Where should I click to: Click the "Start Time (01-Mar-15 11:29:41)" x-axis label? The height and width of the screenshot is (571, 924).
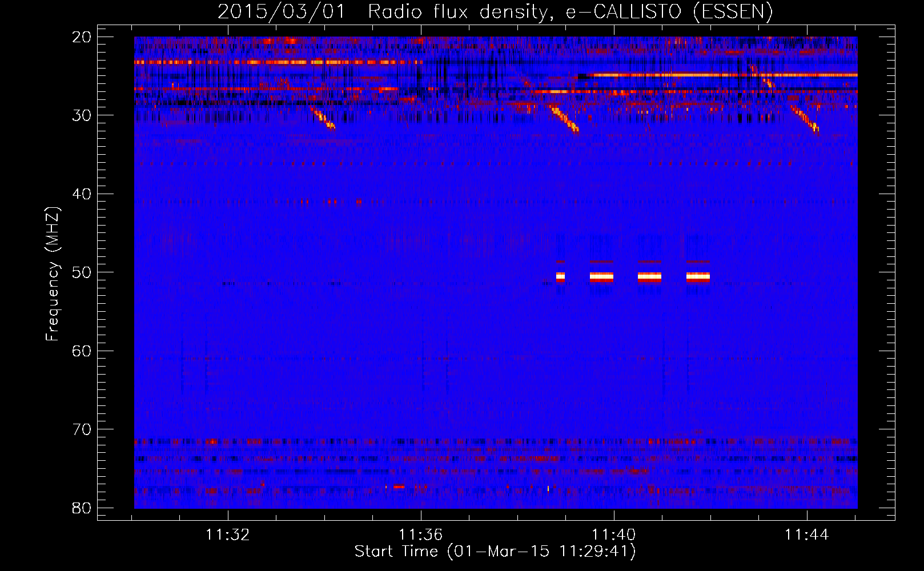point(495,551)
